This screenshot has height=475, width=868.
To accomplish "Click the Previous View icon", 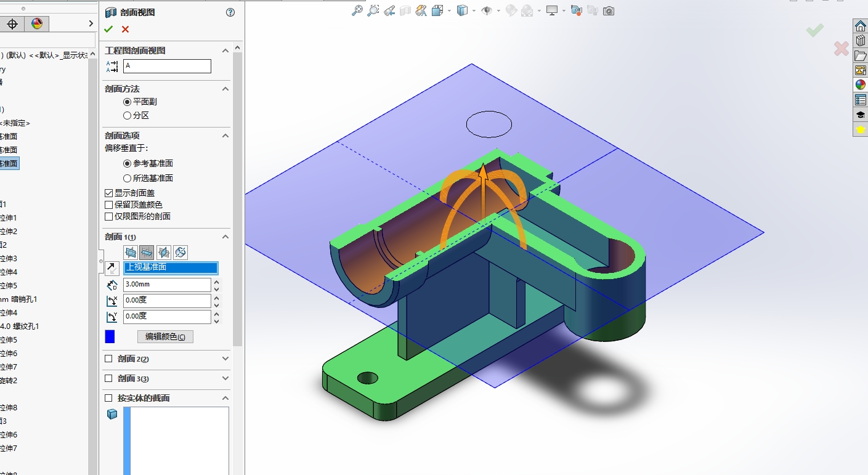I will (389, 10).
